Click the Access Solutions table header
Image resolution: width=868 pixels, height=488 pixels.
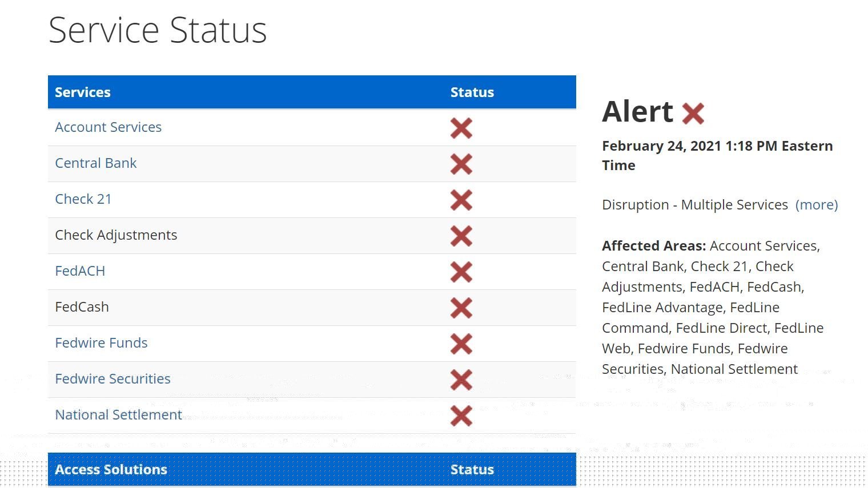coord(111,469)
